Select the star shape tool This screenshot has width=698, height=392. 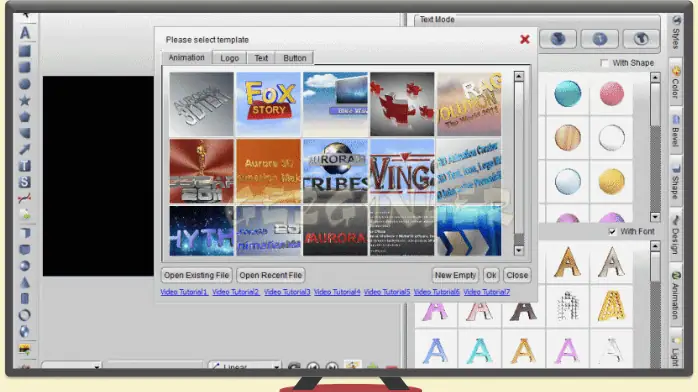pos(25,101)
